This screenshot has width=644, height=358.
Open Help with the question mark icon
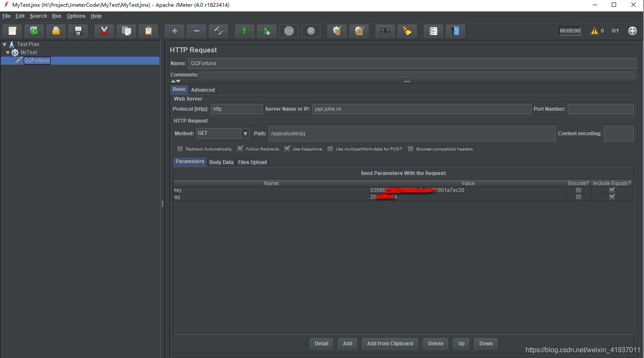(x=455, y=31)
